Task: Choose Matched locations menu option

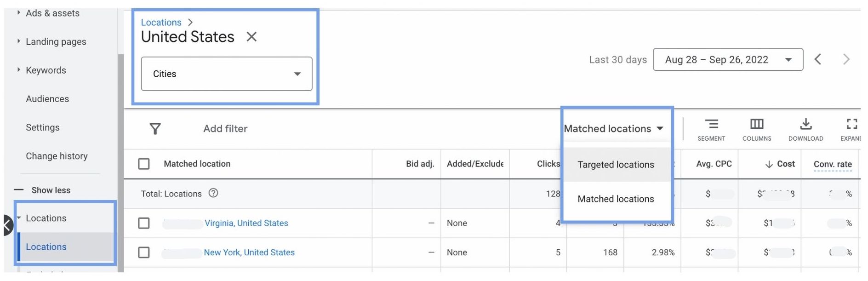Action: point(616,199)
